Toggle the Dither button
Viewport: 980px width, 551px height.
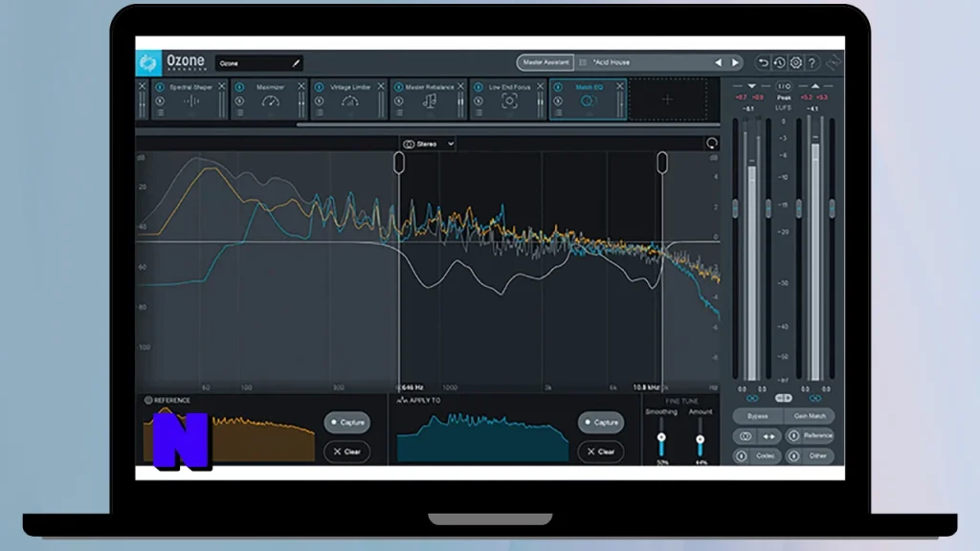[x=810, y=456]
